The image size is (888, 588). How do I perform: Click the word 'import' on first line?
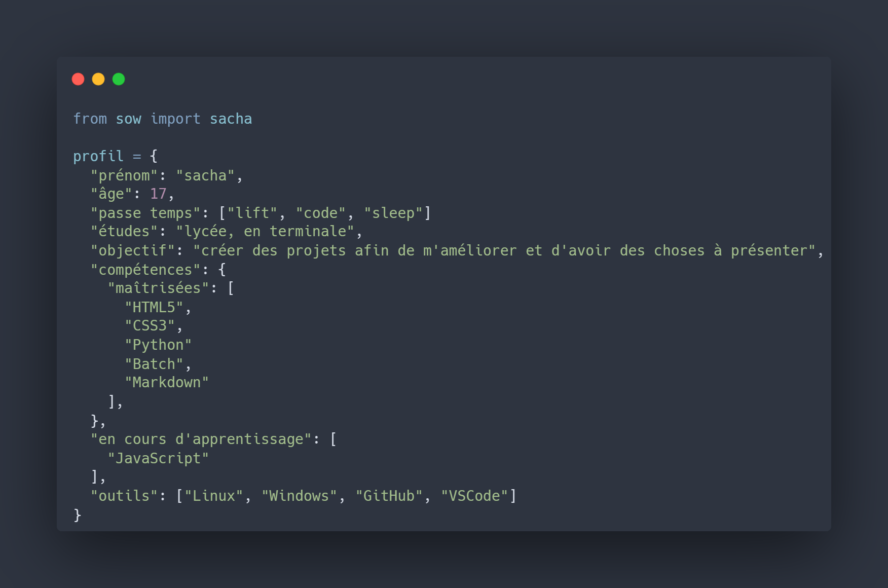(x=175, y=119)
